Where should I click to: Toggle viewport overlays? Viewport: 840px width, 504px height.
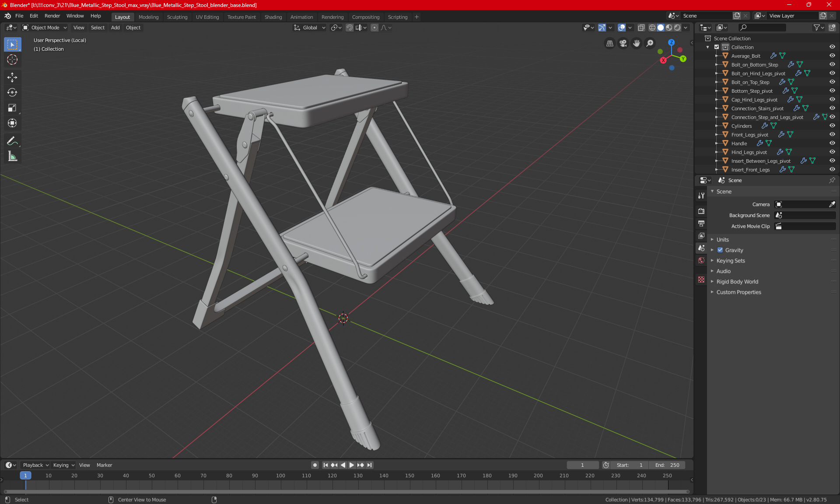coord(622,28)
